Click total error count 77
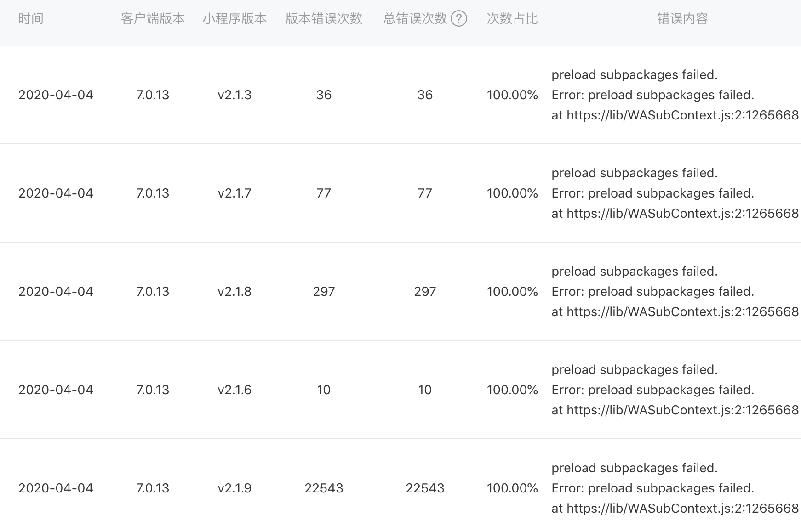Viewport: 801px width, 532px height. tap(425, 193)
